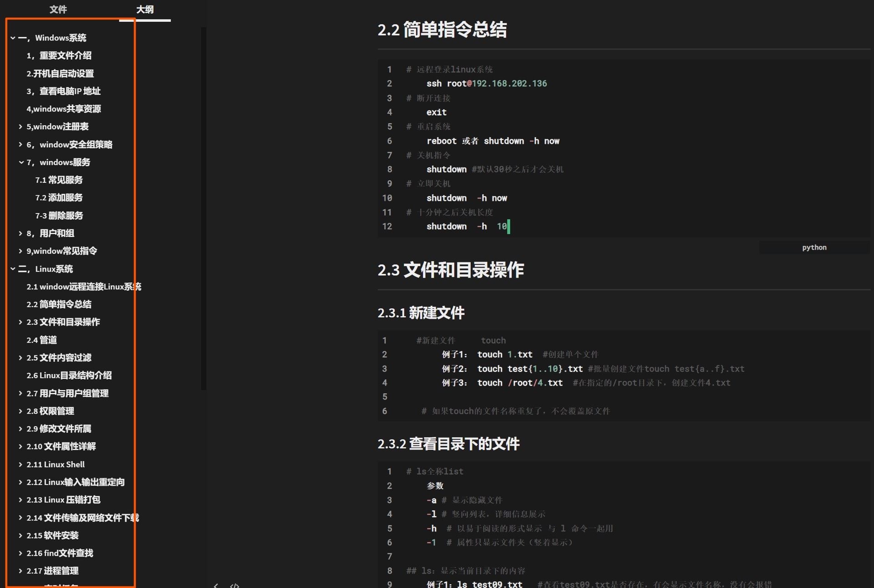Jump to 2.2 简单指令总结 in outline

pos(59,304)
